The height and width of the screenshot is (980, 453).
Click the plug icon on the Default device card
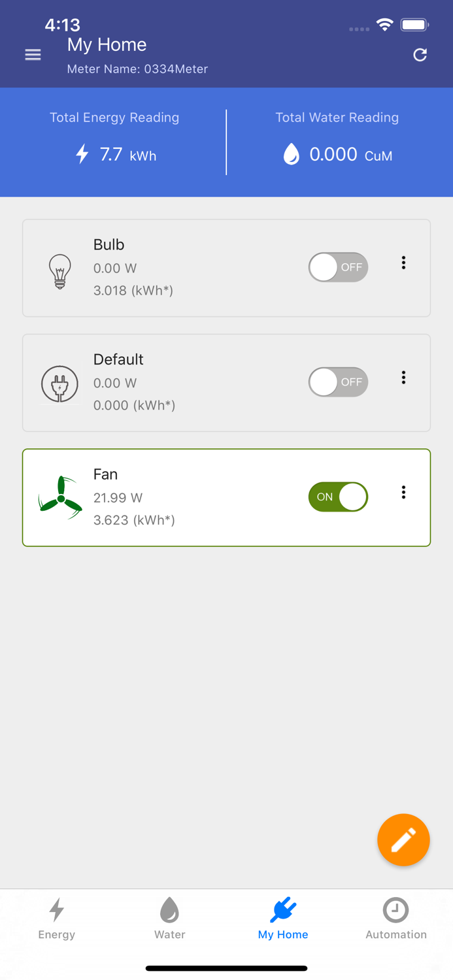point(59,383)
